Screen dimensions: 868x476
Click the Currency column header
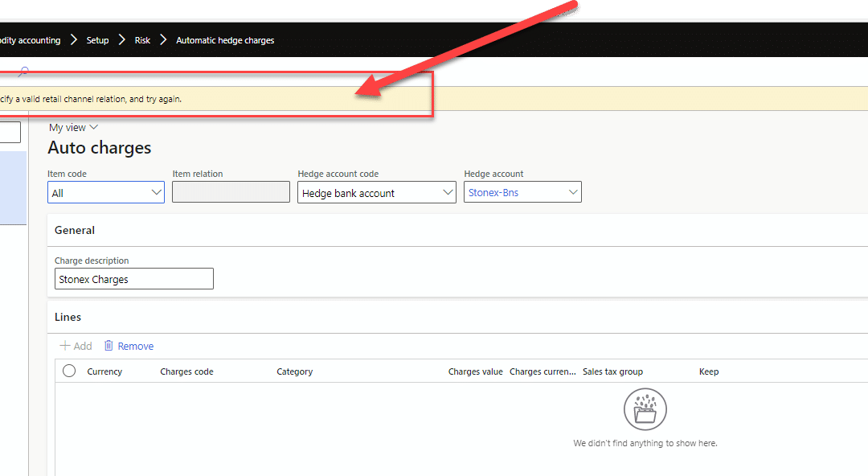click(x=104, y=371)
